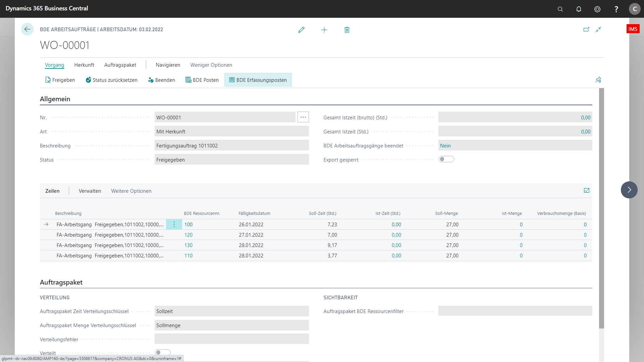Image resolution: width=644 pixels, height=362 pixels.
Task: Click Nein in Arbeitsauftragsgänge beendet
Action: coord(445,146)
